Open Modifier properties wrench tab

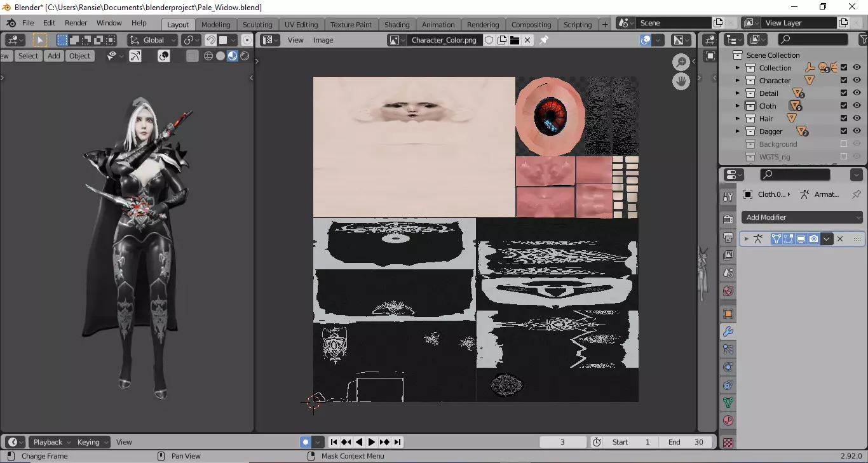(728, 332)
